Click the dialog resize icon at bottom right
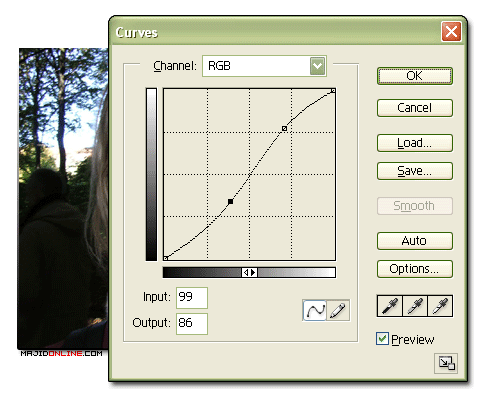This screenshot has height=400, width=500. coord(446,363)
